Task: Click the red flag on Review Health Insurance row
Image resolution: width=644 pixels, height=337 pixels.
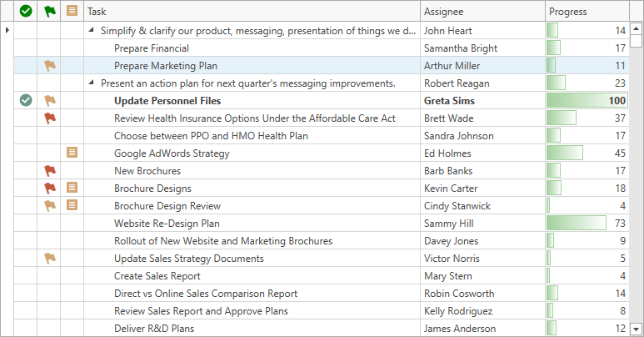Action: (x=50, y=118)
